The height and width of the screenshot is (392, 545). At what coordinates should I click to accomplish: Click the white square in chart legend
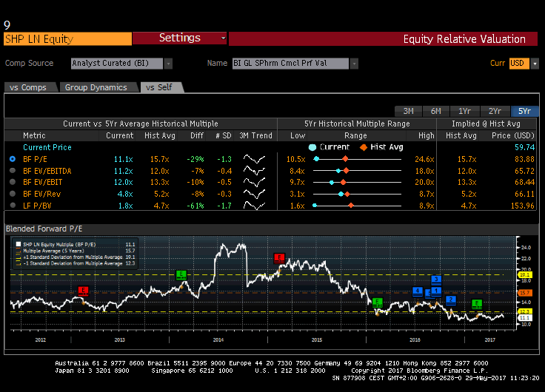coord(19,244)
